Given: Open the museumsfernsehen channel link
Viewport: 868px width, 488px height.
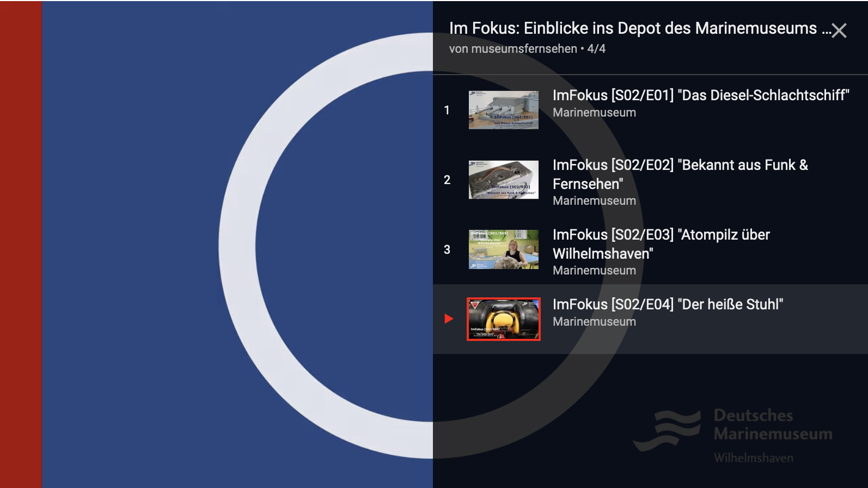Looking at the screenshot, I should [x=513, y=49].
